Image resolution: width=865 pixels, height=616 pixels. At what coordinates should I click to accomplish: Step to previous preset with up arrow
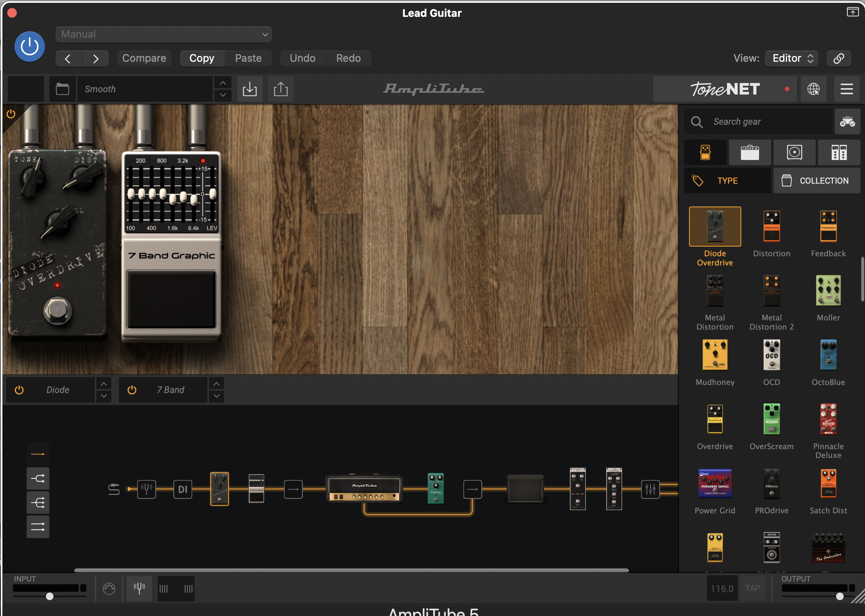(x=223, y=83)
